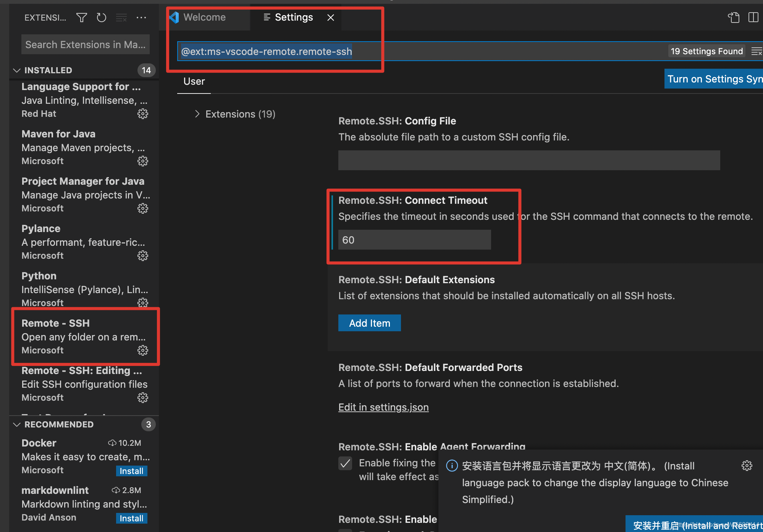Open gear menu for Python extension
Screen dimensions: 763x532
(143, 303)
